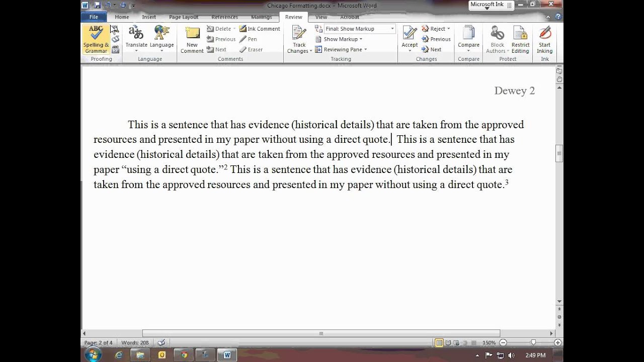The height and width of the screenshot is (362, 644).
Task: Switch to Print Layout view in status bar
Action: coord(439,343)
